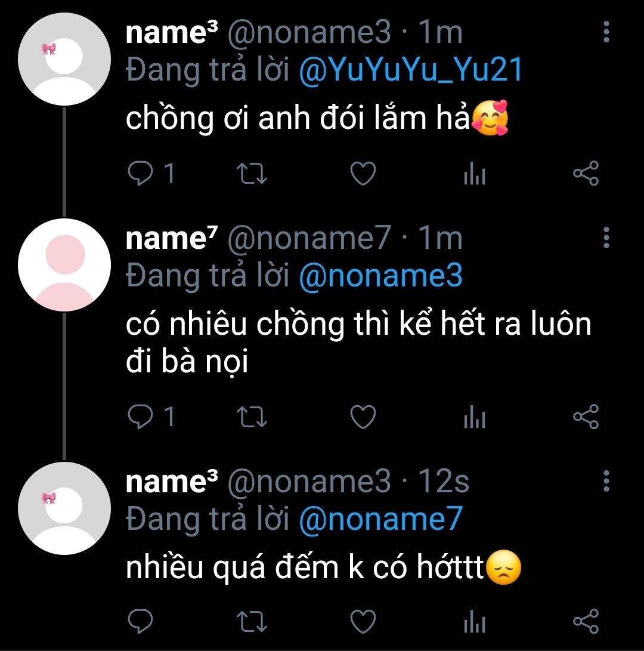This screenshot has width=644, height=651.
Task: Open the @noname7 mention in the last tweet
Action: pyautogui.click(x=380, y=519)
